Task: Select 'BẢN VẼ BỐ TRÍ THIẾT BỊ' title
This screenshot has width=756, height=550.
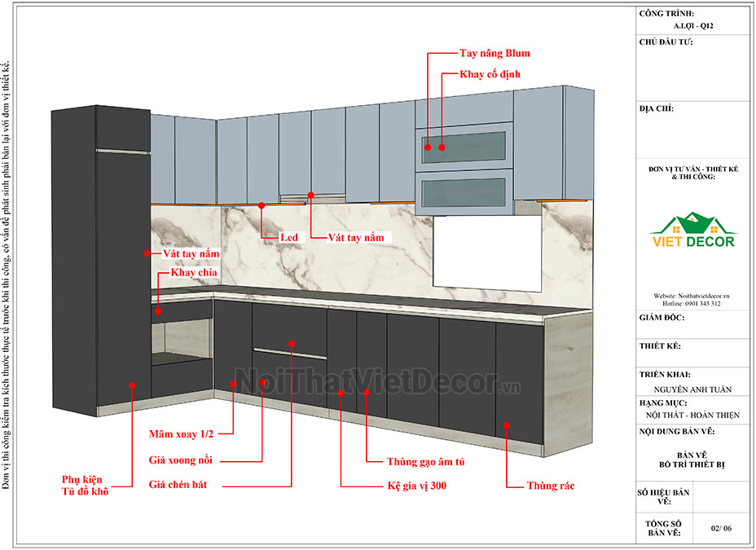Action: 692,460
